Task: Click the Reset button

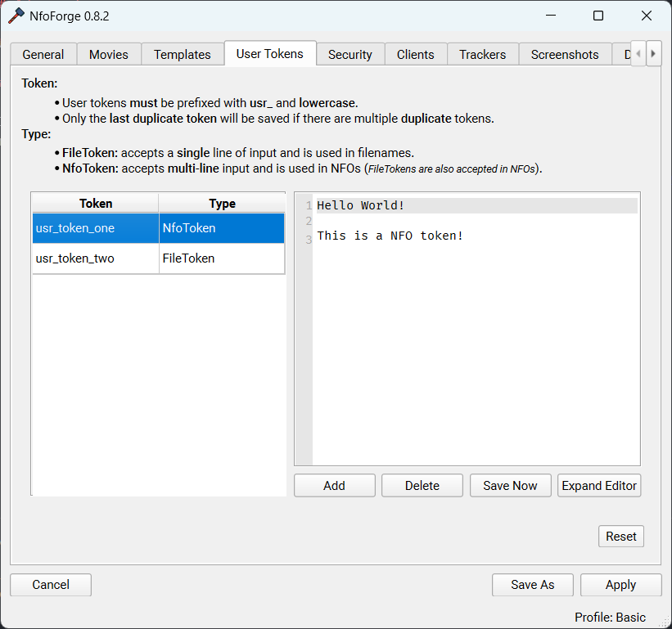Action: click(x=621, y=536)
